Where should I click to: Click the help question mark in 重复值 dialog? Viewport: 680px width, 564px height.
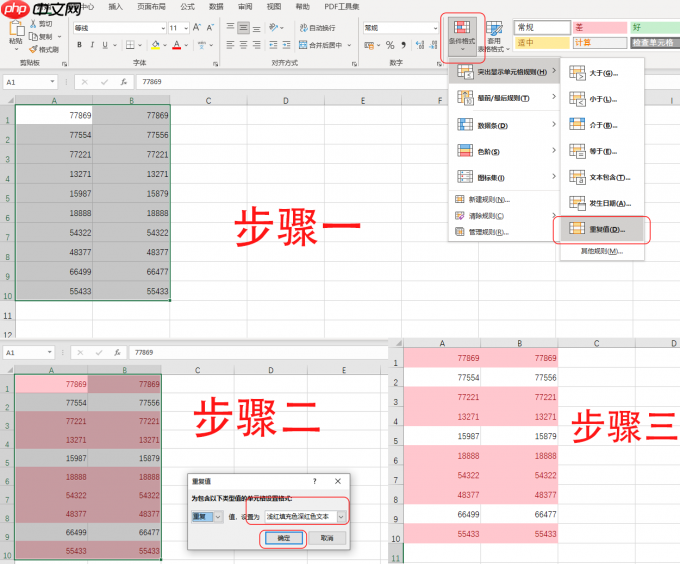coord(315,481)
